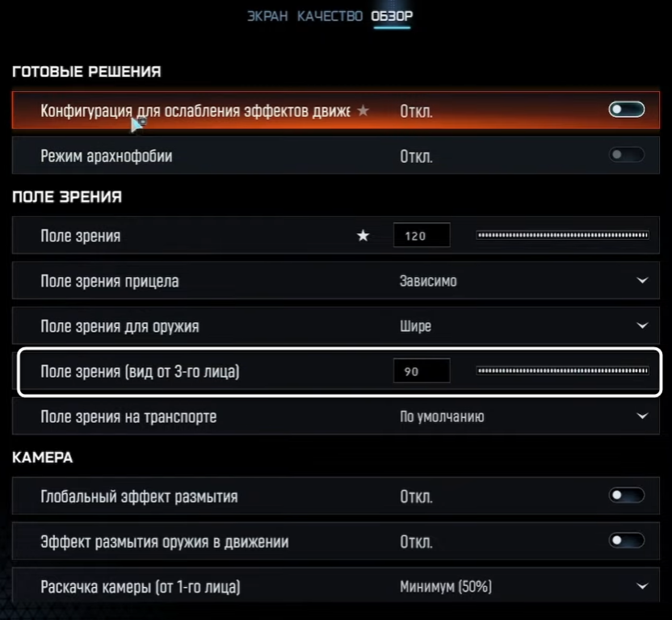Click the 'Раскачка камеры (от 1-го лица)' label

click(141, 586)
